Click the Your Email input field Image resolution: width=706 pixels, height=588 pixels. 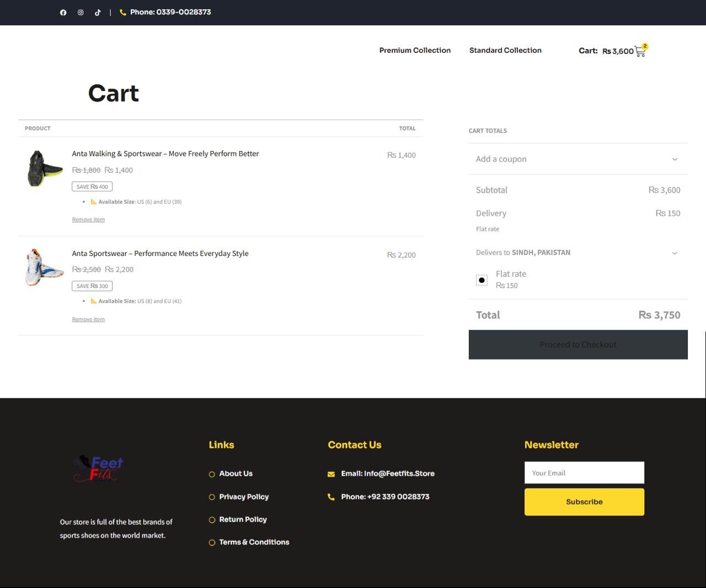[x=584, y=473]
